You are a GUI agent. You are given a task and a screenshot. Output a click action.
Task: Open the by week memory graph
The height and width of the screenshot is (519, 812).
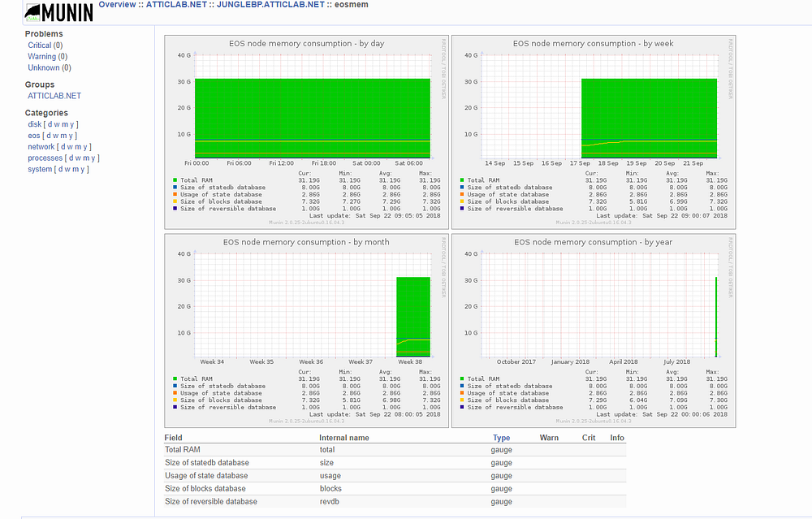594,132
